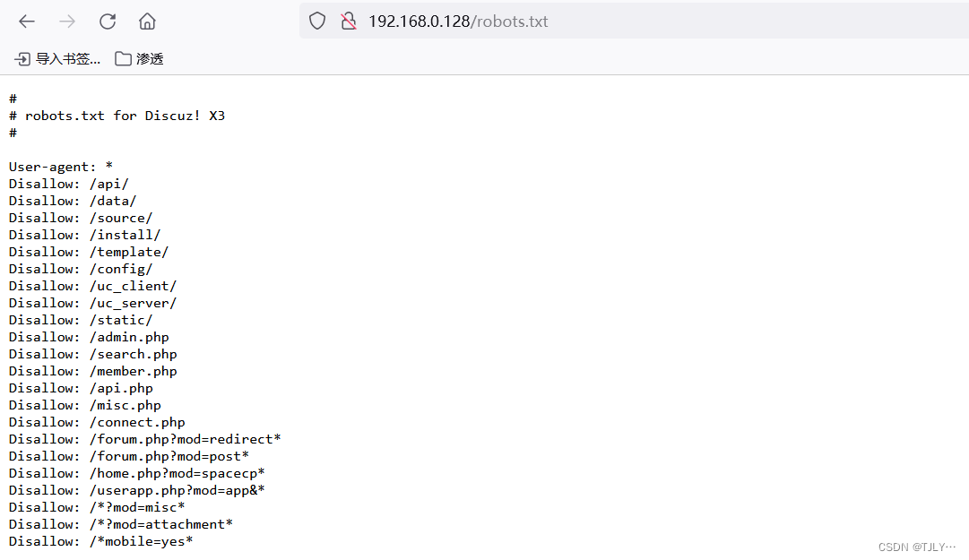The width and height of the screenshot is (969, 560).
Task: Select the 'forum.php?mod=redirect*' line
Action: click(144, 439)
